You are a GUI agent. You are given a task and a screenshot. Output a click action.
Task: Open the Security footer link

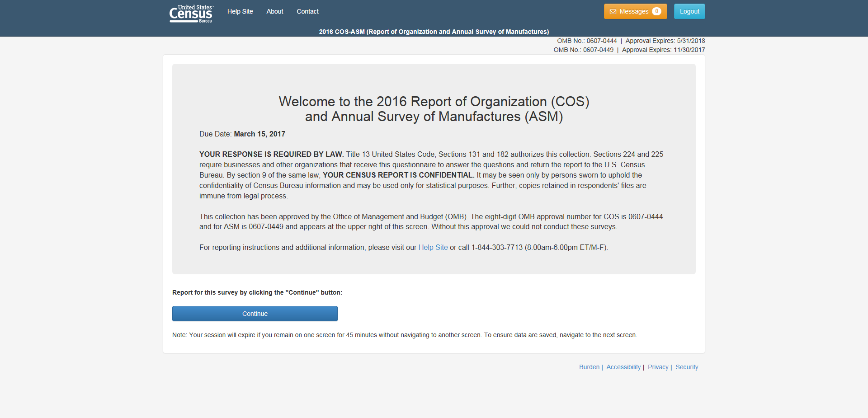686,367
